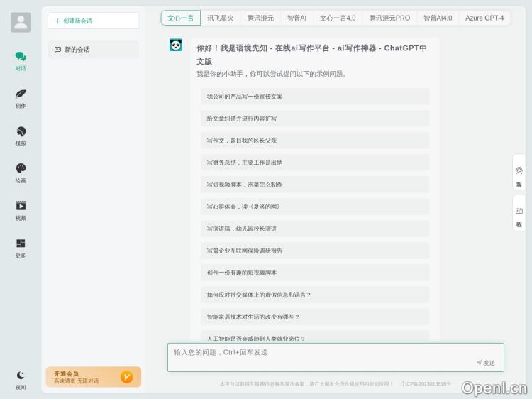Select example 写心得体会，读《夏洛的网》
532x399 pixels.
315,207
